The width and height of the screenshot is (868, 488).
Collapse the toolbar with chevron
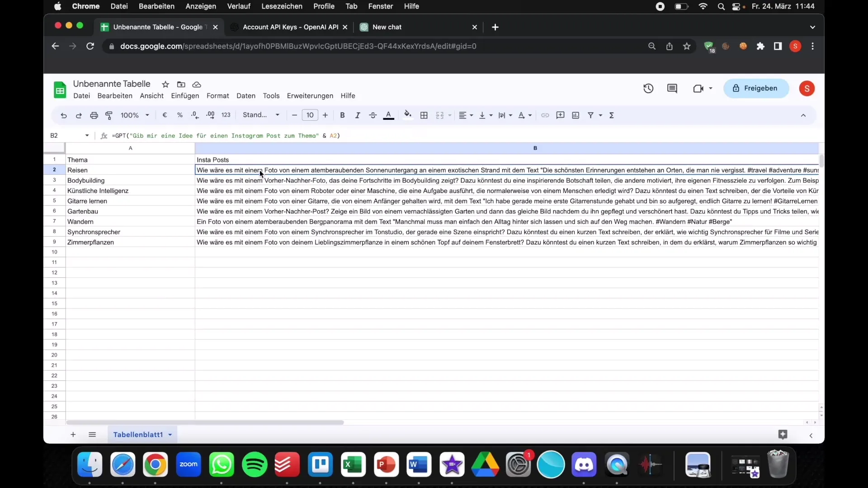click(803, 115)
